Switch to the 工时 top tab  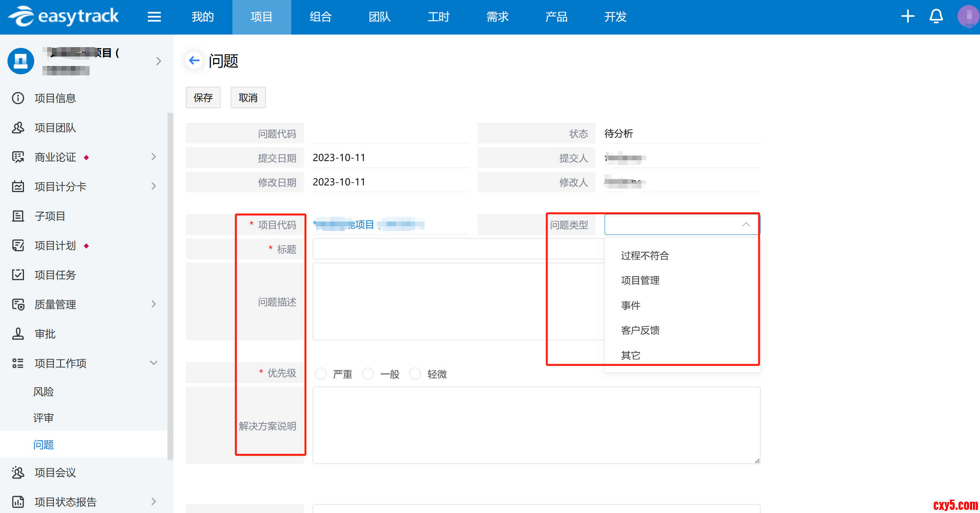click(438, 17)
